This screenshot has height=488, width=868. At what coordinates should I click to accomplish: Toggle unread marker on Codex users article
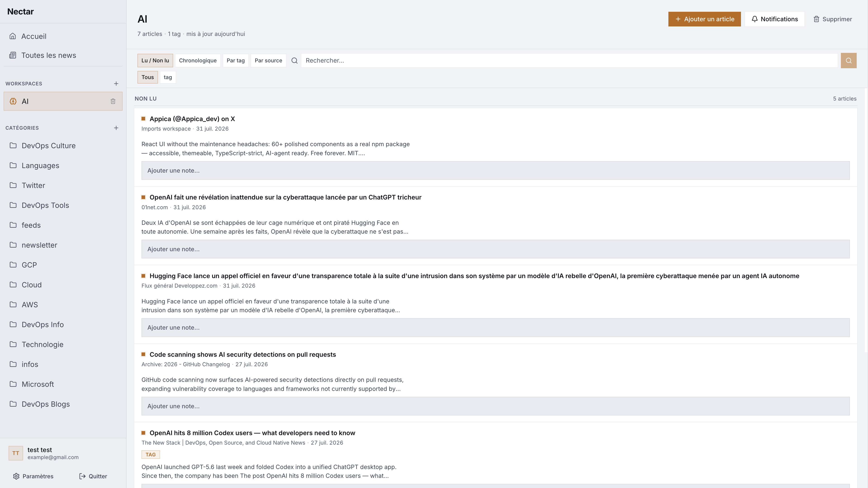(143, 433)
